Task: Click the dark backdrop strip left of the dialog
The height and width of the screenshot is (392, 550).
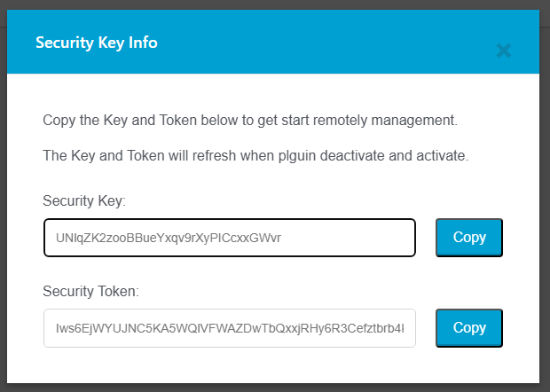Action: point(3,195)
